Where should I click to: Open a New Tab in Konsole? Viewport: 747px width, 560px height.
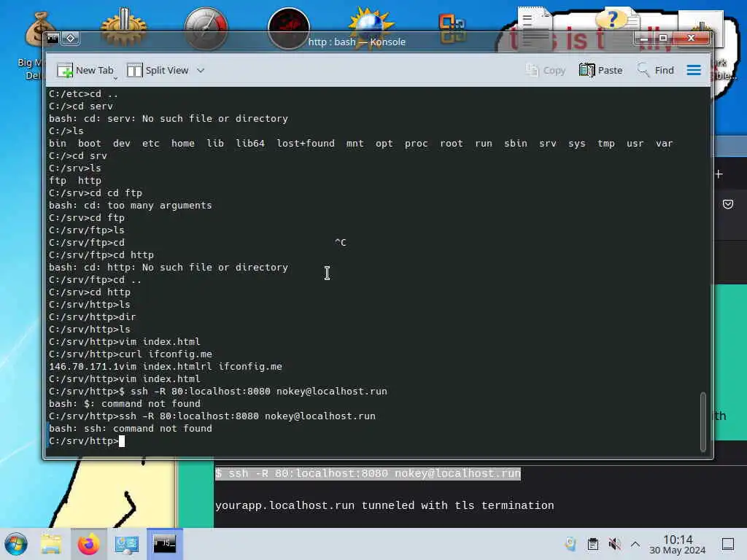85,71
